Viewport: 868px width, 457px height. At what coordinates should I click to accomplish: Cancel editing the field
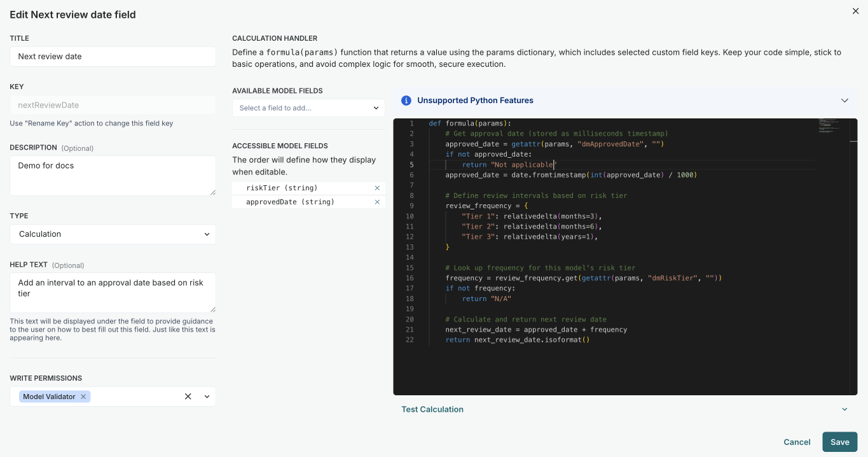click(797, 442)
